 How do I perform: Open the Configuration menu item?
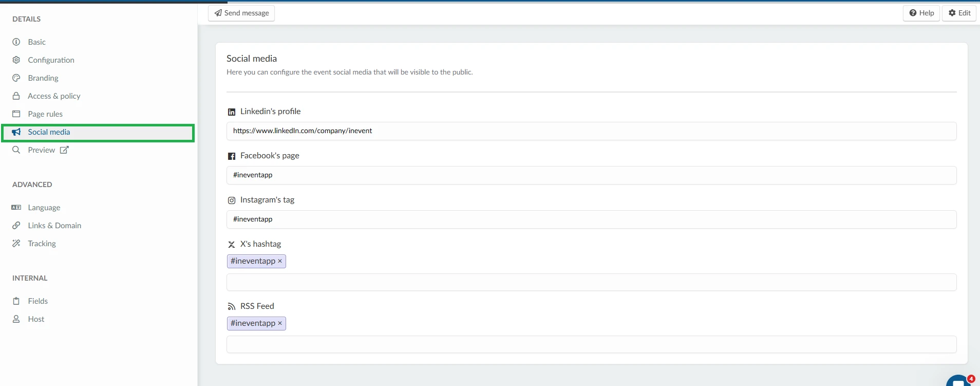[51, 60]
